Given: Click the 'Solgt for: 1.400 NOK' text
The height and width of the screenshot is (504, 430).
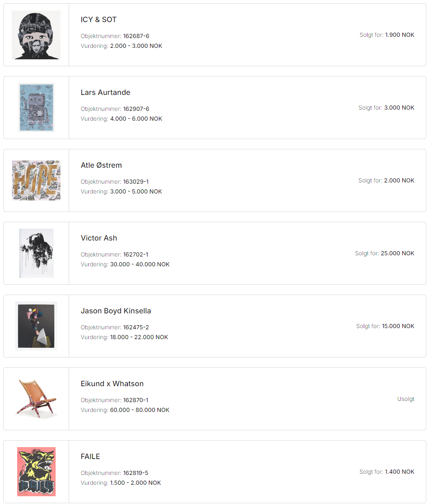Looking at the screenshot, I should pyautogui.click(x=387, y=472).
